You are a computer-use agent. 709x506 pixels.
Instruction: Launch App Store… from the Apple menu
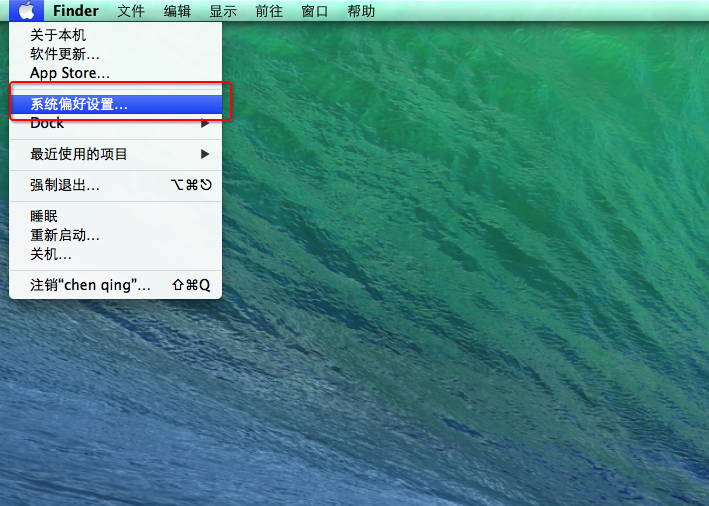pyautogui.click(x=70, y=73)
